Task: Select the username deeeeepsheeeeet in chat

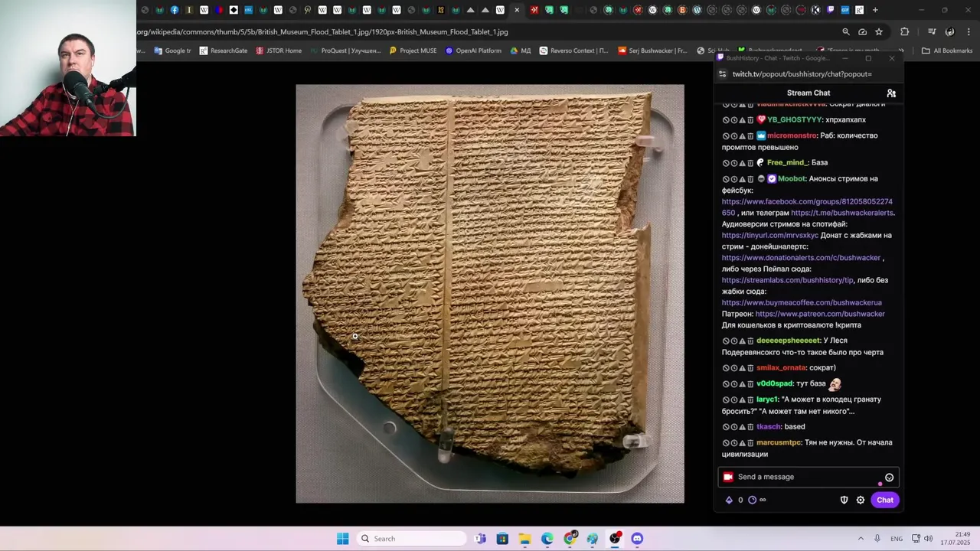Action: coord(788,341)
